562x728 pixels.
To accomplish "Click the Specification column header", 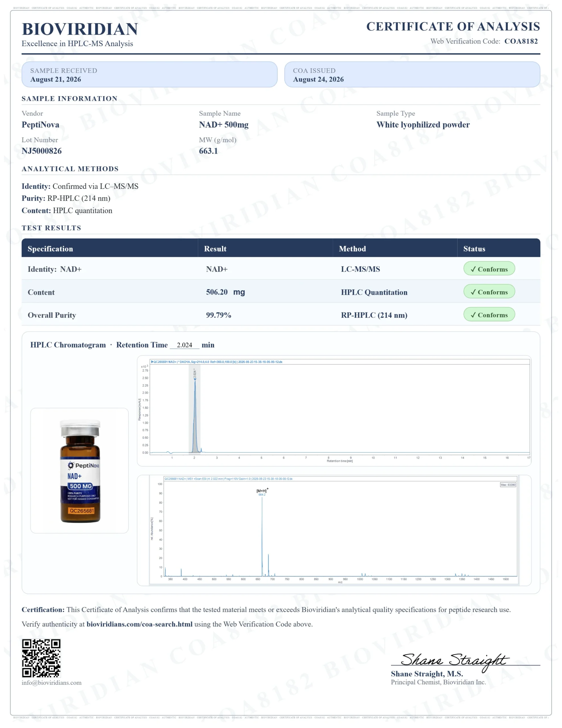I will pos(50,249).
